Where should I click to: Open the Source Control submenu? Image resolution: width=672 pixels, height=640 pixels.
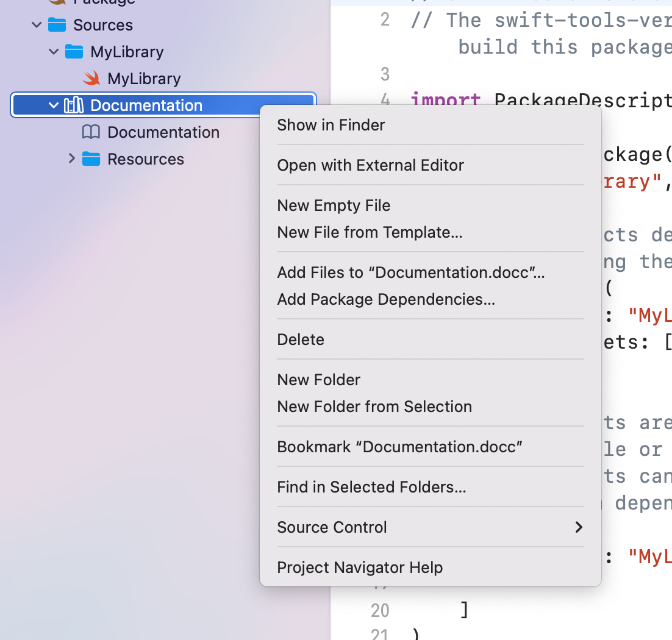coord(431,527)
